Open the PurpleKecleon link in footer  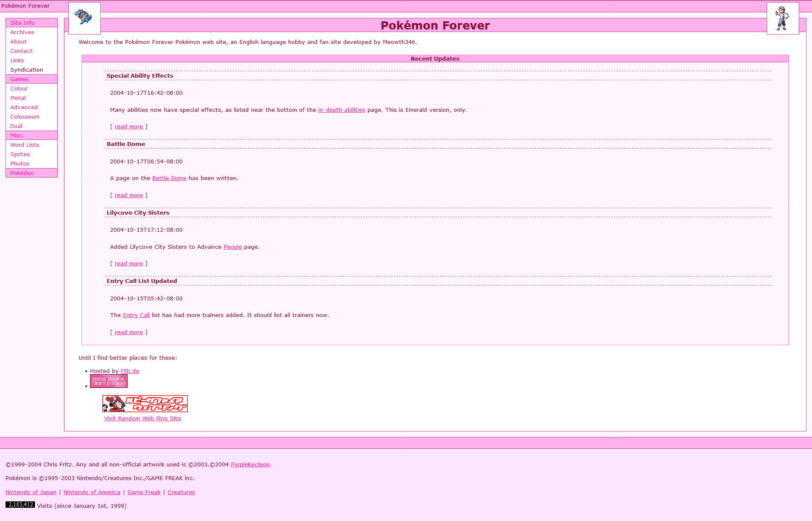(250, 464)
